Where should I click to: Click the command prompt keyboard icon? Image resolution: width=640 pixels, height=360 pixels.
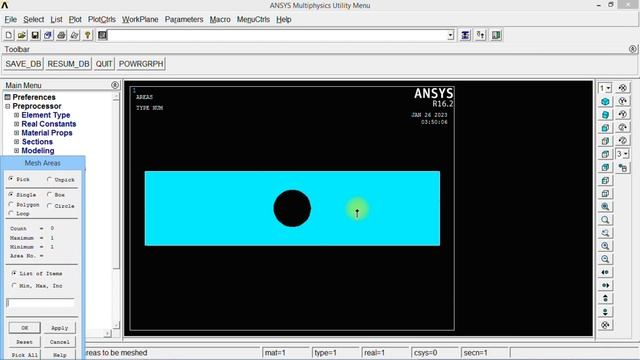[102, 36]
